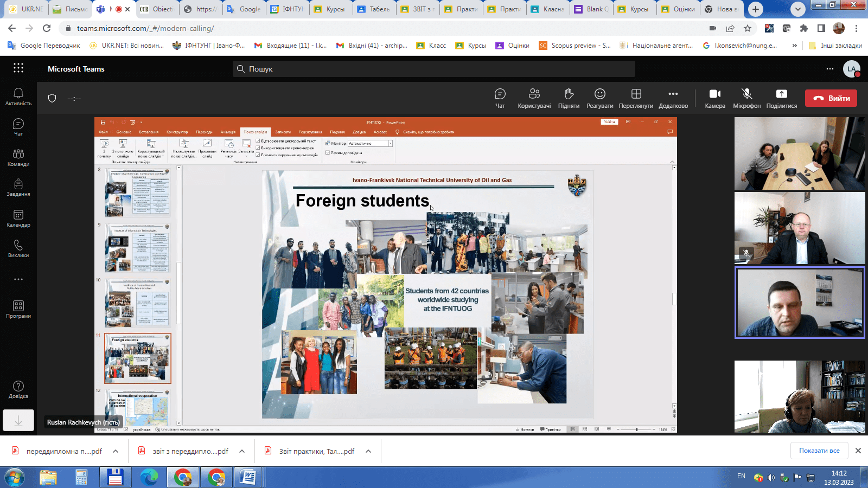The image size is (868, 488).
Task: Expand options for 'звіт з передипло....pdf' download
Action: tap(242, 451)
